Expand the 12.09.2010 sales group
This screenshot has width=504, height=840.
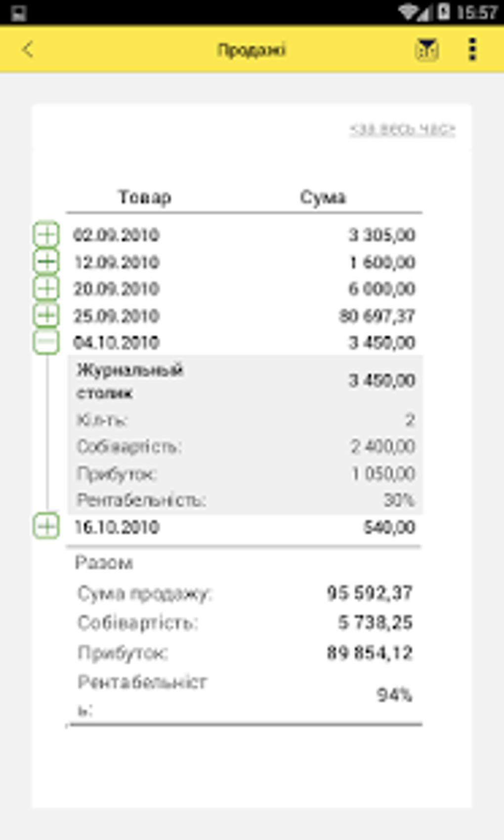pyautogui.click(x=46, y=261)
